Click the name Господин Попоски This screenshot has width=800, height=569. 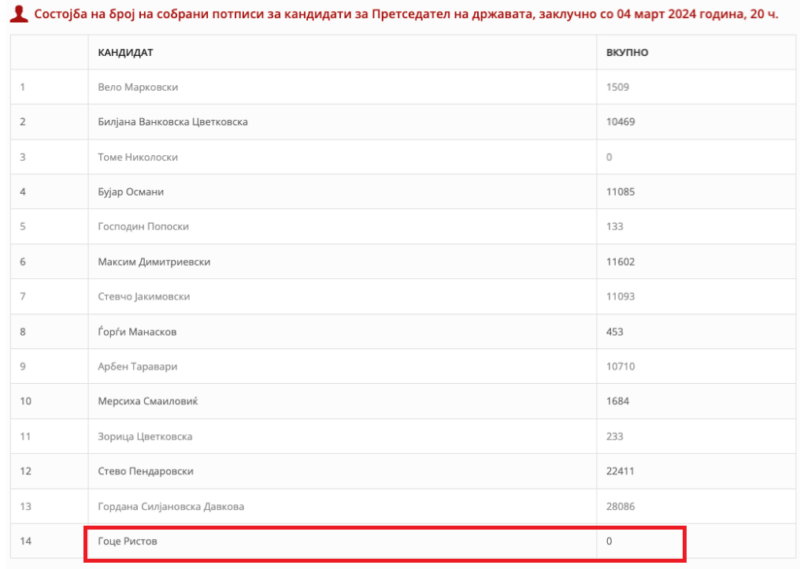[x=143, y=227]
